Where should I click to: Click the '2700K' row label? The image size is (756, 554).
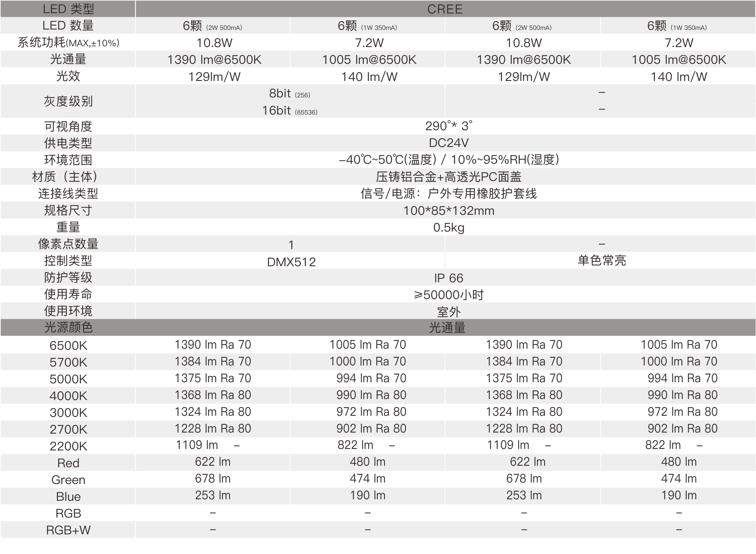click(x=68, y=429)
